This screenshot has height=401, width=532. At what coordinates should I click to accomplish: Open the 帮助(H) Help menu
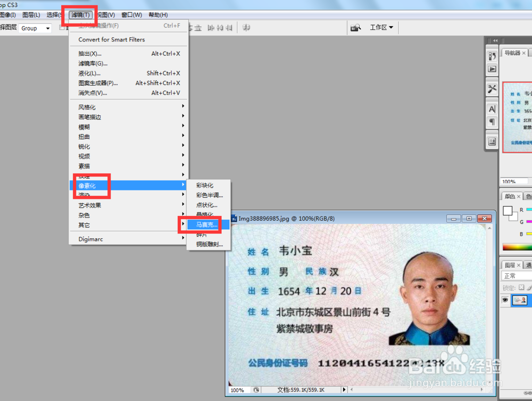(x=158, y=15)
